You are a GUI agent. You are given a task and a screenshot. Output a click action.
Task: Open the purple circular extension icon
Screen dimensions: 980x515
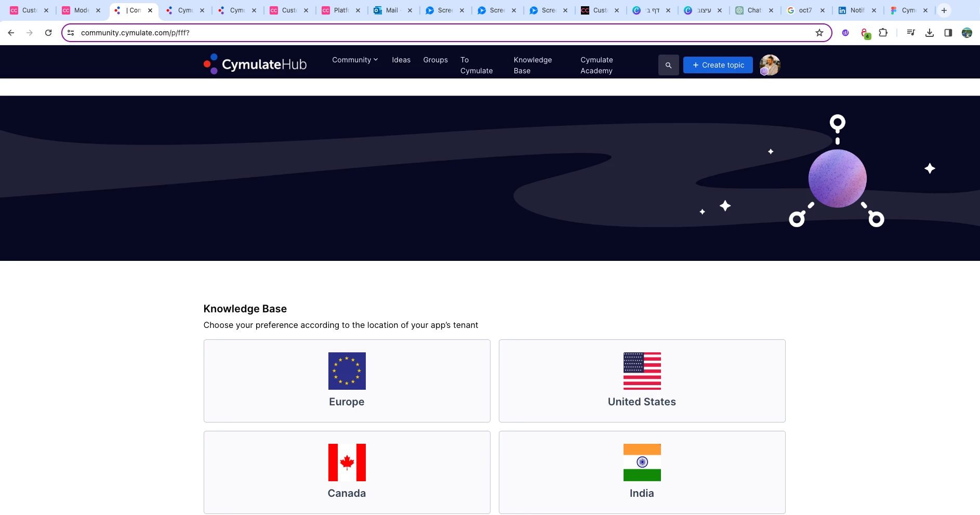pyautogui.click(x=845, y=33)
